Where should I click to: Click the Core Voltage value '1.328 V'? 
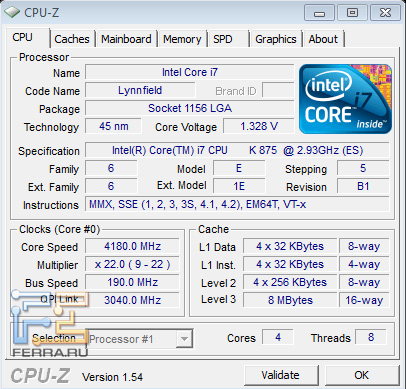[259, 126]
